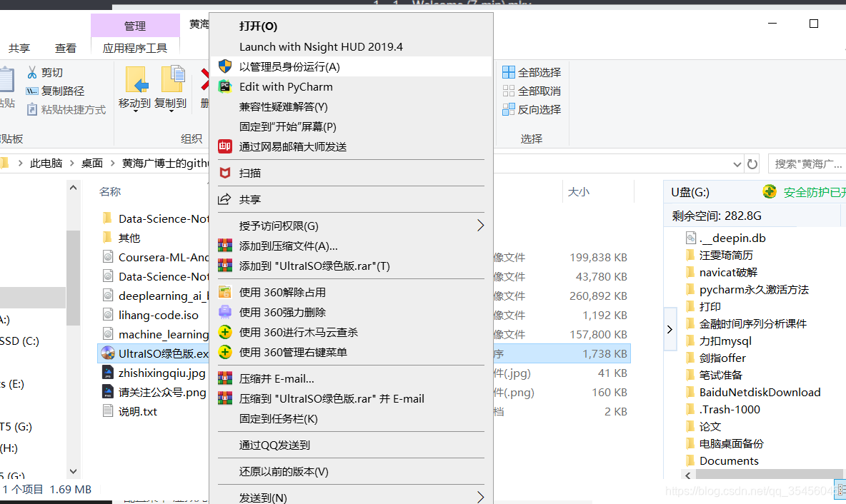Screen dimensions: 846x504
Task: Click the shield icon for run as administrator
Action: click(x=225, y=67)
